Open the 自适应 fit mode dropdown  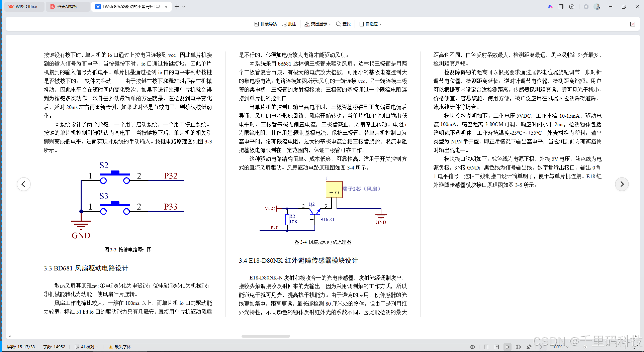tap(370, 24)
